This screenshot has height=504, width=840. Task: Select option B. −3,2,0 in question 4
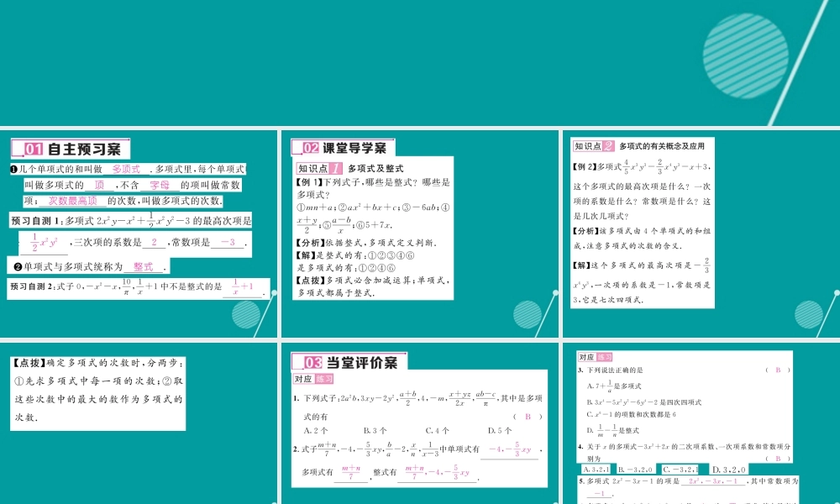click(635, 470)
